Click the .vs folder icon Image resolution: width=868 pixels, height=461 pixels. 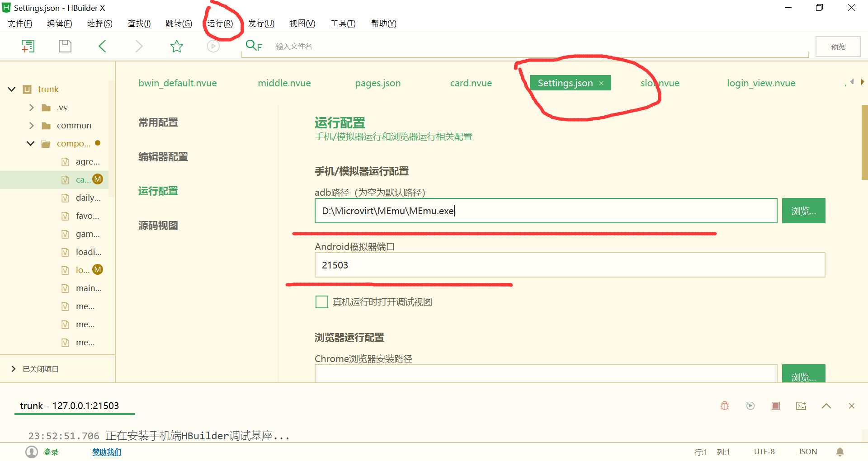[x=46, y=108]
